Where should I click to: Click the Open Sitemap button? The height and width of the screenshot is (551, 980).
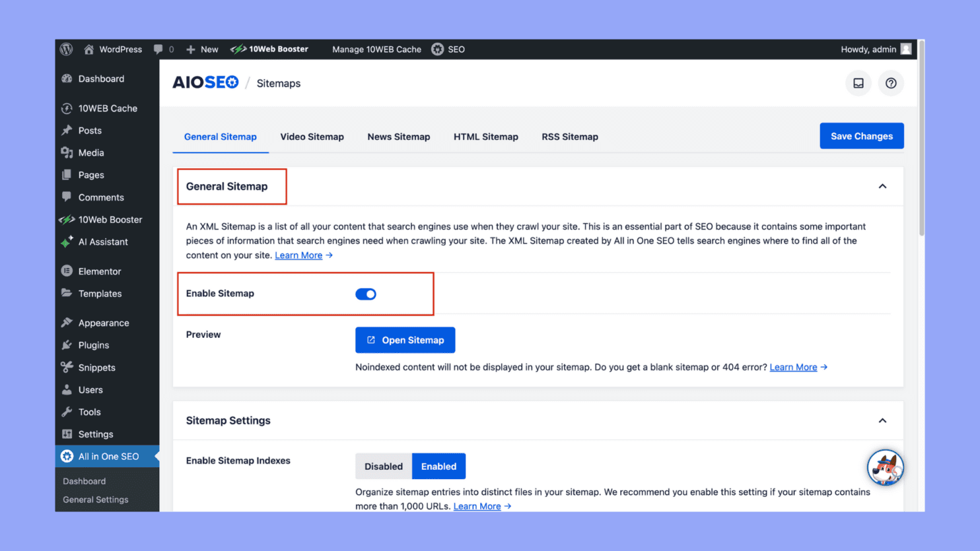(x=405, y=340)
